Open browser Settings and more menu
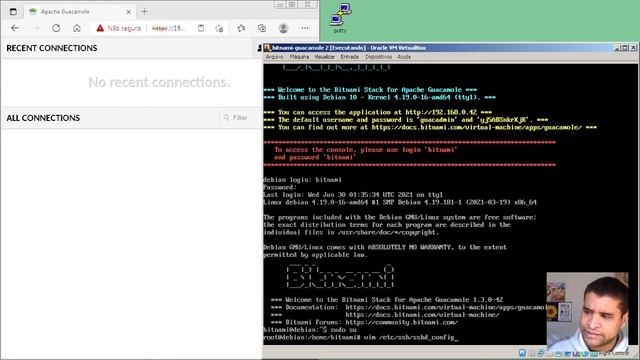The width and height of the screenshot is (640, 360). [x=305, y=28]
